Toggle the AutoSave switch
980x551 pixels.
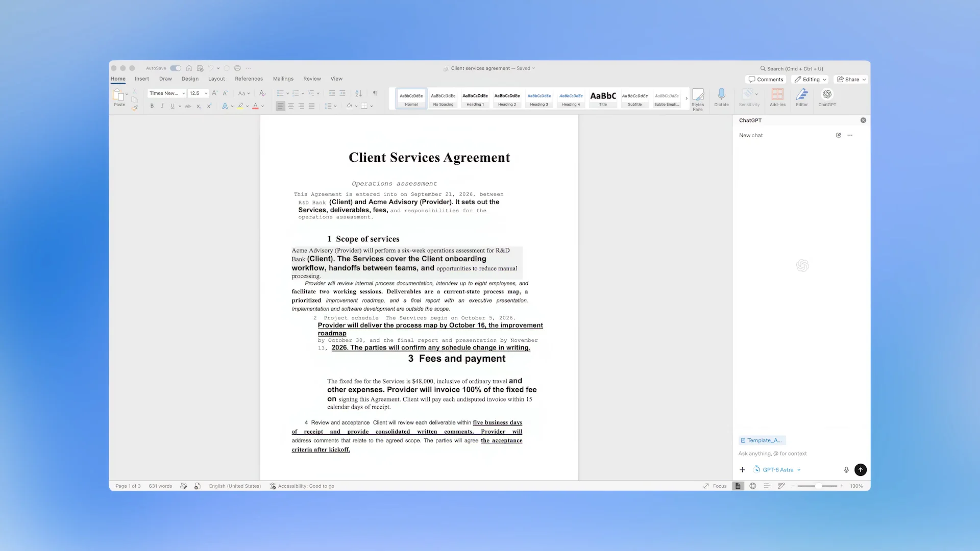pos(176,68)
